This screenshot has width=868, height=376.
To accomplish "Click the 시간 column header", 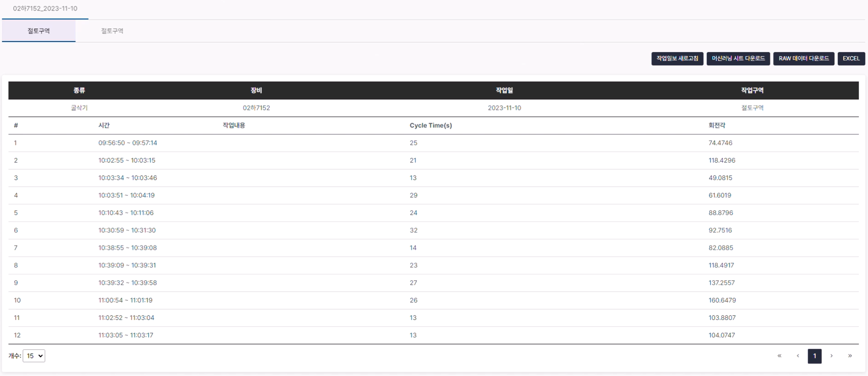I will pos(104,126).
